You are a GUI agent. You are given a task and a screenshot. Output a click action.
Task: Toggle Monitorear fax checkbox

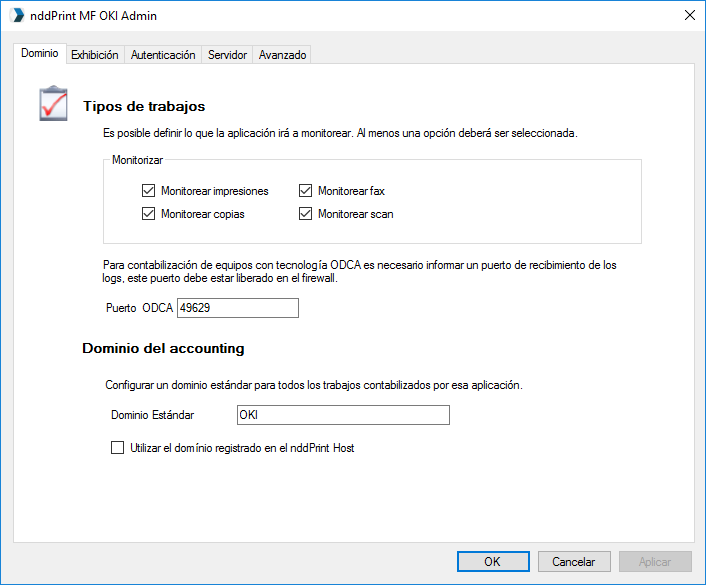point(305,191)
